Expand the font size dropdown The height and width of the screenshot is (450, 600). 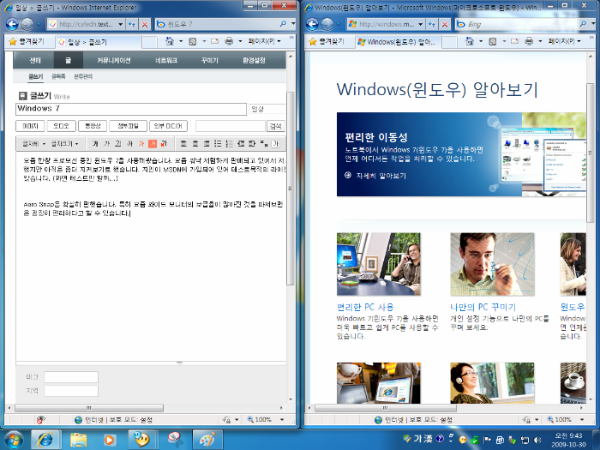coord(65,143)
